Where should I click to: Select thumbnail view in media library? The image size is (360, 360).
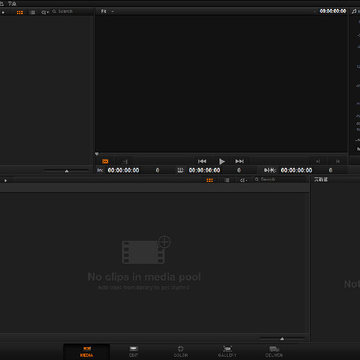pyautogui.click(x=20, y=12)
